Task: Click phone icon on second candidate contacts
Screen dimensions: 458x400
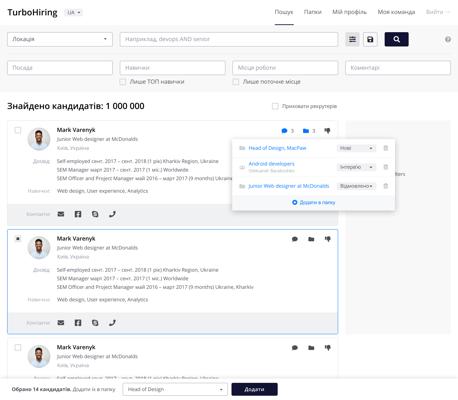Action: click(112, 323)
